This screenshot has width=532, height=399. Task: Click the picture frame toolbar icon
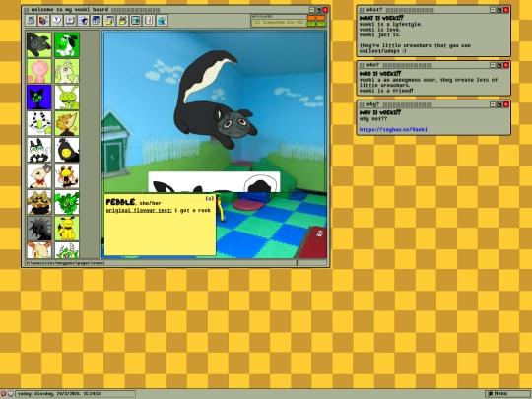135,21
